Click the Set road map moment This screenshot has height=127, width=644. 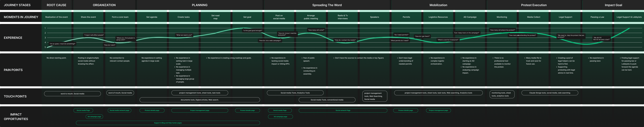tap(215, 17)
